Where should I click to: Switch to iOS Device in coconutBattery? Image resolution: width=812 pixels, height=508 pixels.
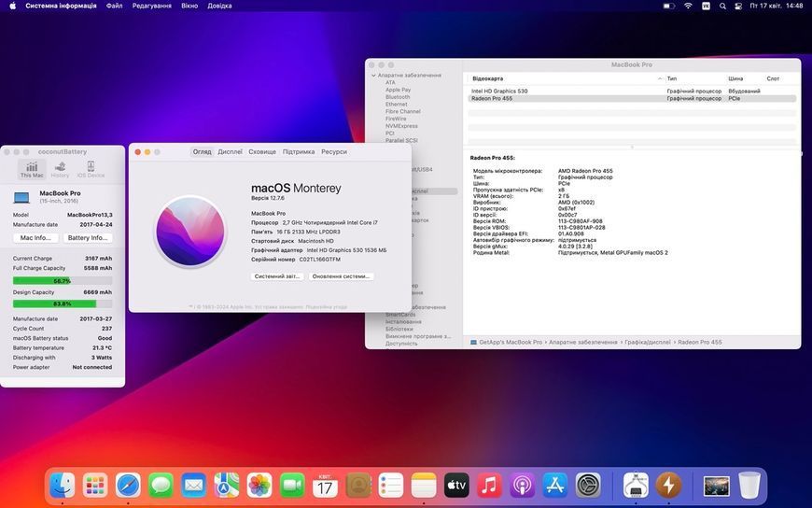[x=91, y=170]
